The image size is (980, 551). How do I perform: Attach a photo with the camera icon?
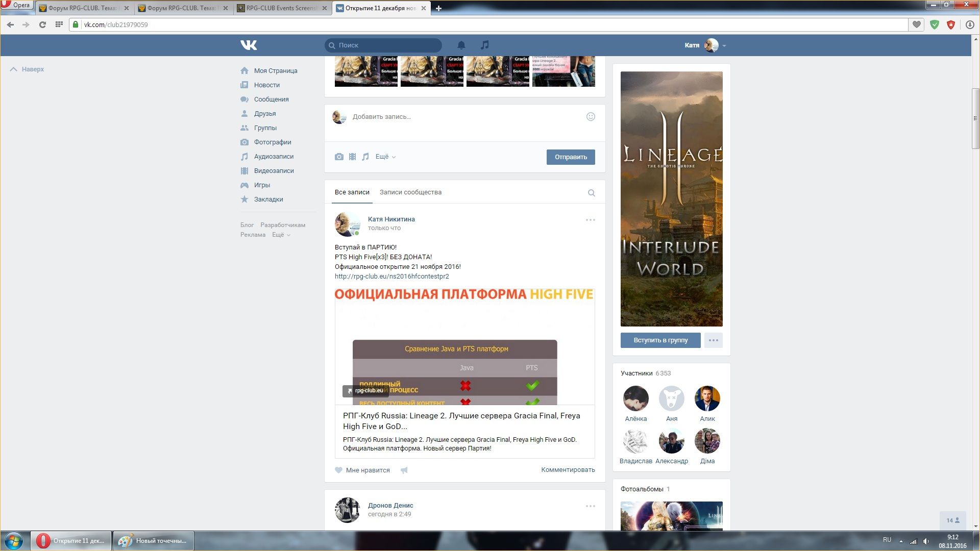click(x=339, y=157)
